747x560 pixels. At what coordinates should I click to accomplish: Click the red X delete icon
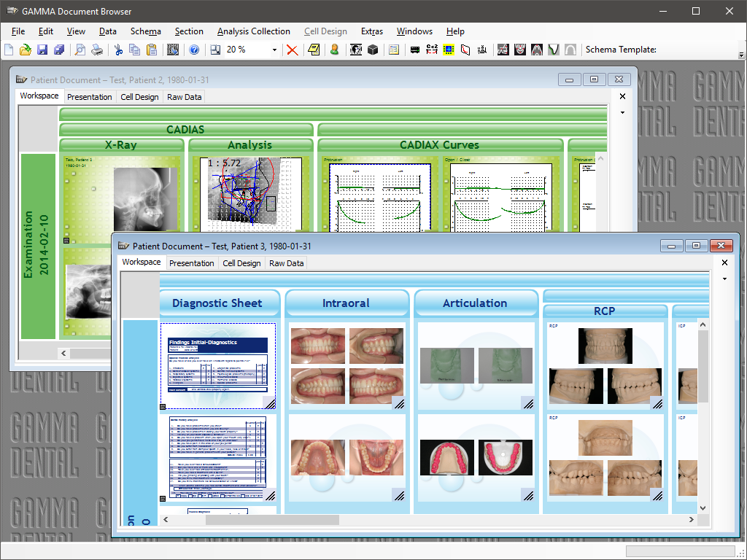(x=292, y=50)
